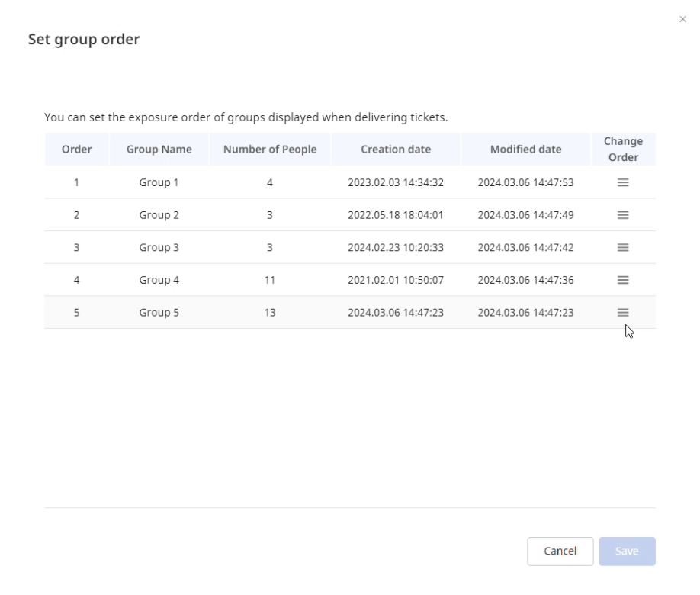Click Group 4's creation date 2021.02.01
The height and width of the screenshot is (595, 700).
(396, 280)
